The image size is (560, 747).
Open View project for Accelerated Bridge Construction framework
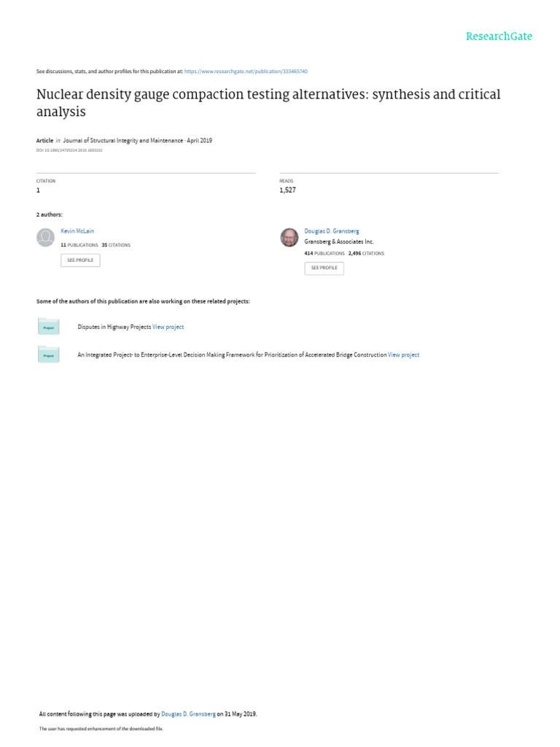(x=403, y=355)
